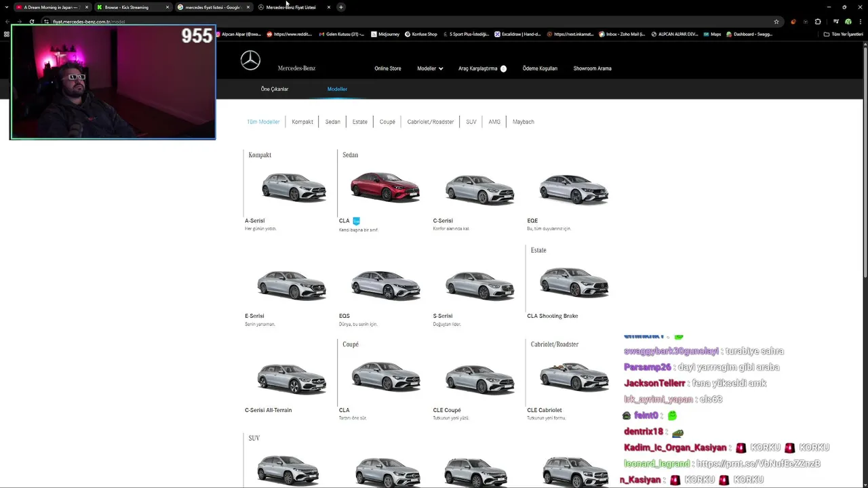Screen dimensions: 868x488
Task: Open the Showroom Arama link
Action: point(593,68)
